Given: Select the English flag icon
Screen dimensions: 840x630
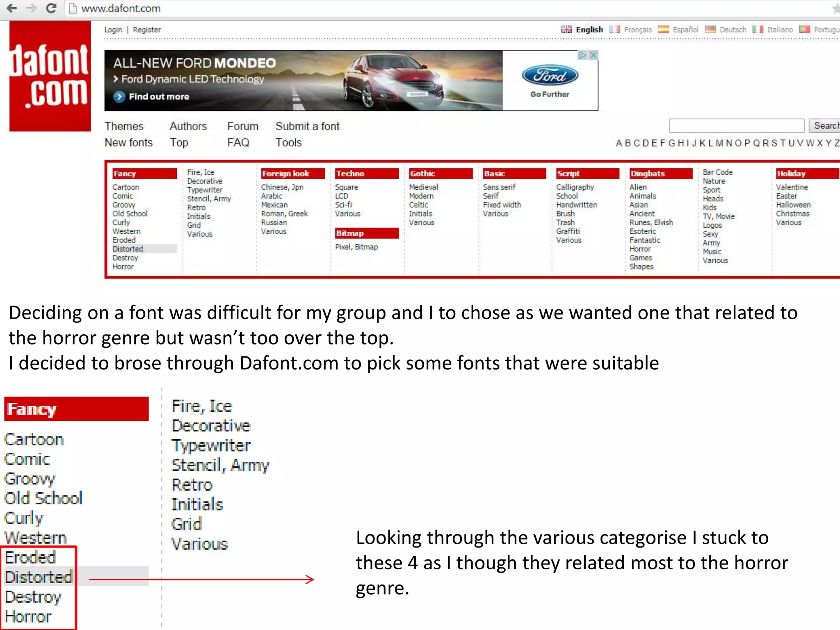Looking at the screenshot, I should 566,30.
